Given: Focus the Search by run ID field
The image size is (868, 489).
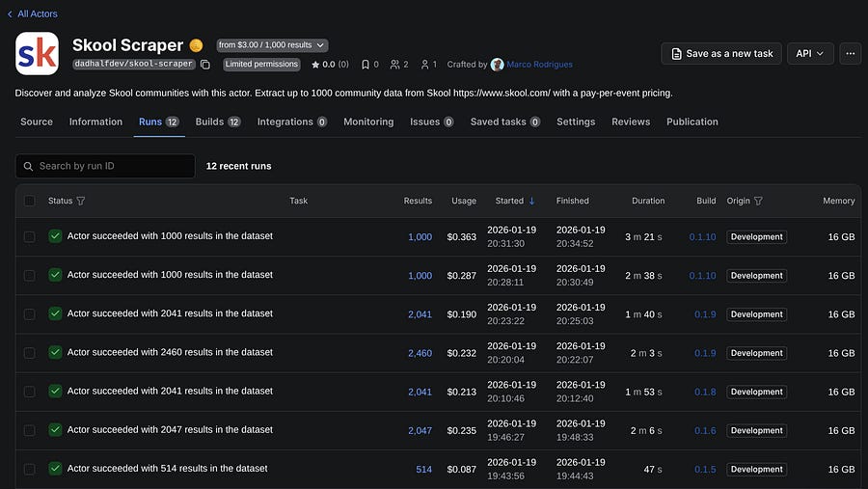Looking at the screenshot, I should 105,166.
